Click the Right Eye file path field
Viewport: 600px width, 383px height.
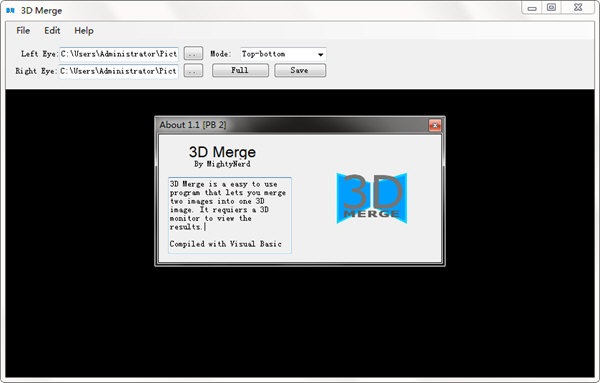point(119,71)
